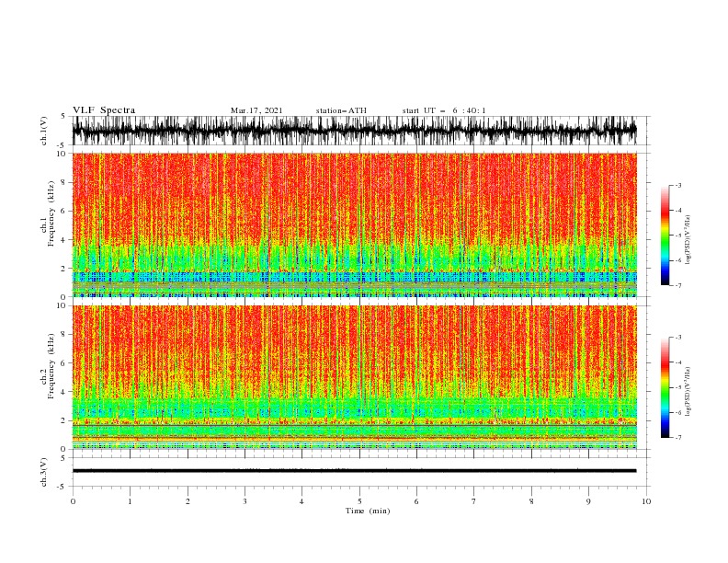Click the 'start UT = 6 :40: 1' text
The width and height of the screenshot is (728, 563).
pyautogui.click(x=444, y=110)
